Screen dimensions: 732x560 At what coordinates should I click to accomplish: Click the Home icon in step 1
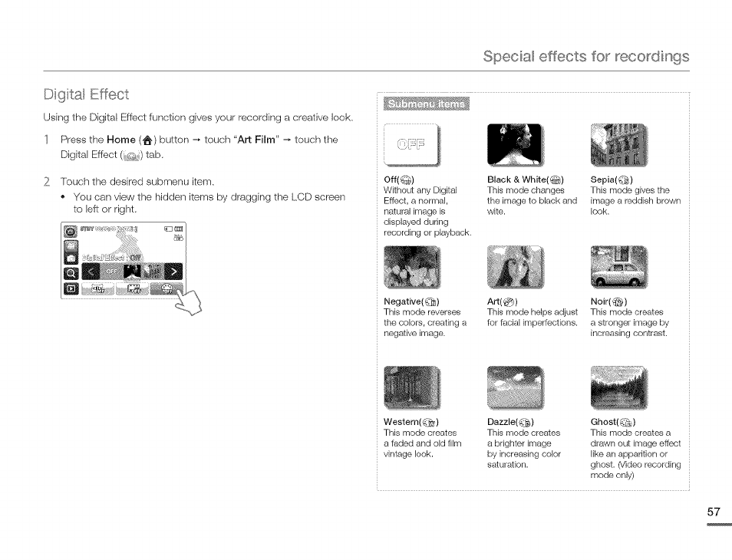point(147,140)
